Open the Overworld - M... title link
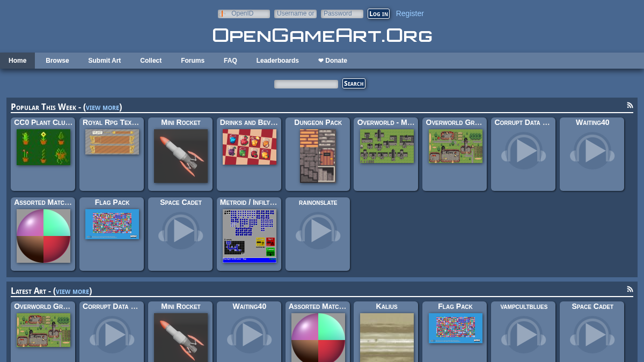The width and height of the screenshot is (644, 362). coord(386,122)
